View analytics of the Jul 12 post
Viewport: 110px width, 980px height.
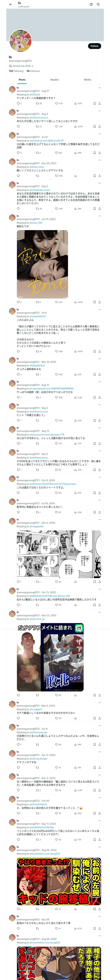(x=78, y=153)
